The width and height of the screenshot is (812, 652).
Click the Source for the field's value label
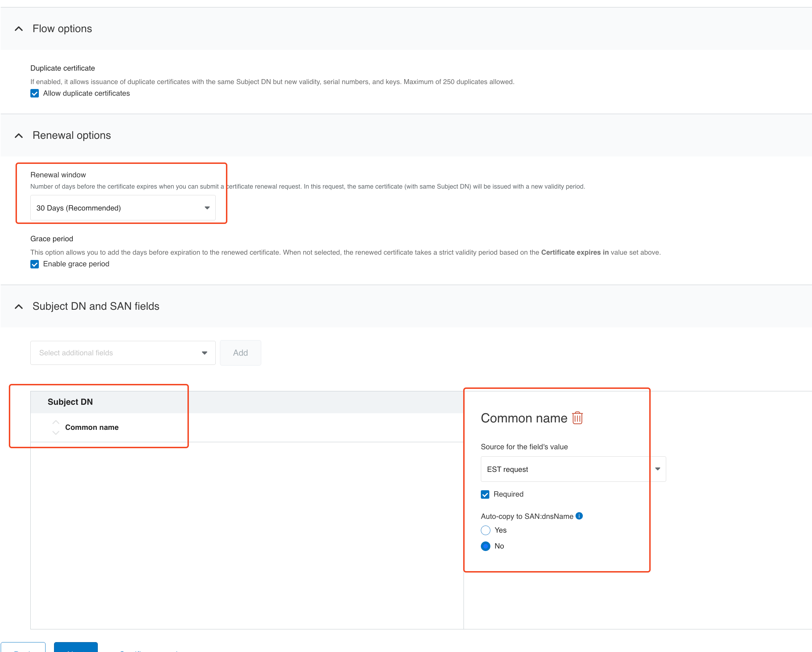[524, 446]
